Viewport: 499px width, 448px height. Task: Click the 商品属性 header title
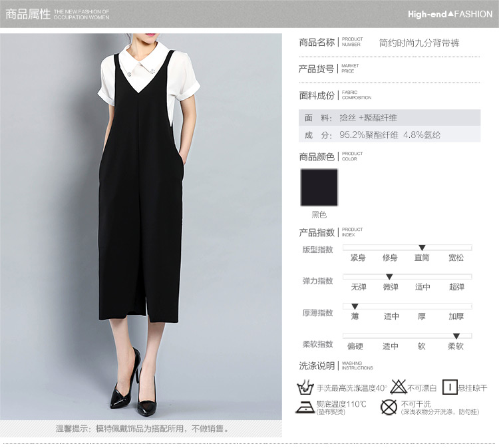(28, 14)
